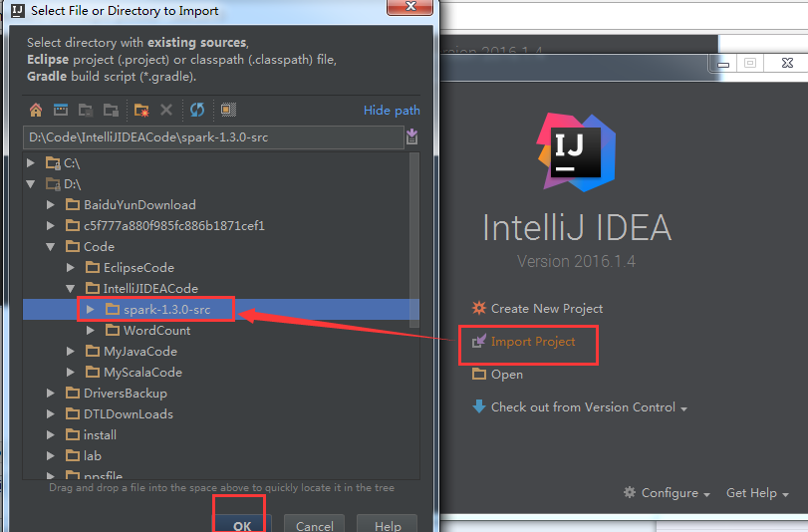Select the C:\ drive row

(216, 163)
